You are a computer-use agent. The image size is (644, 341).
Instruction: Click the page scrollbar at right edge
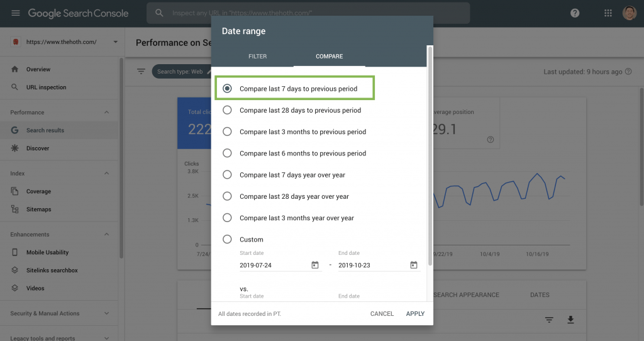(x=641, y=147)
